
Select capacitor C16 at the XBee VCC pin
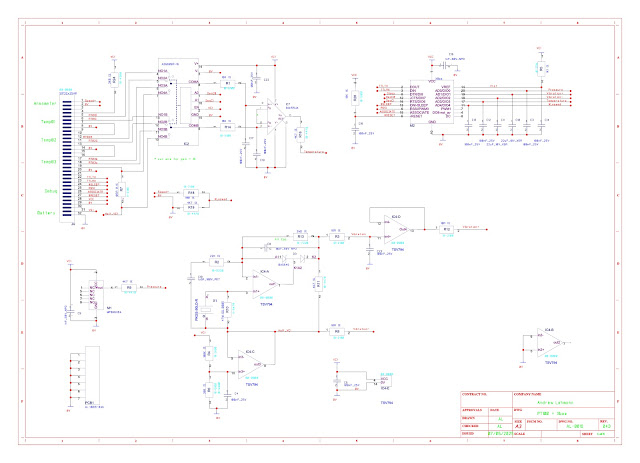pyautogui.click(x=444, y=65)
